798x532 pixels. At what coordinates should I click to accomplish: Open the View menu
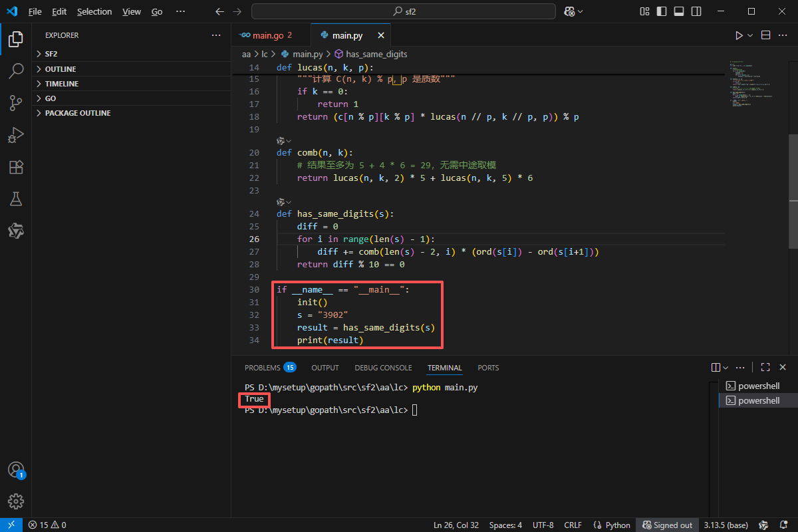[132, 11]
